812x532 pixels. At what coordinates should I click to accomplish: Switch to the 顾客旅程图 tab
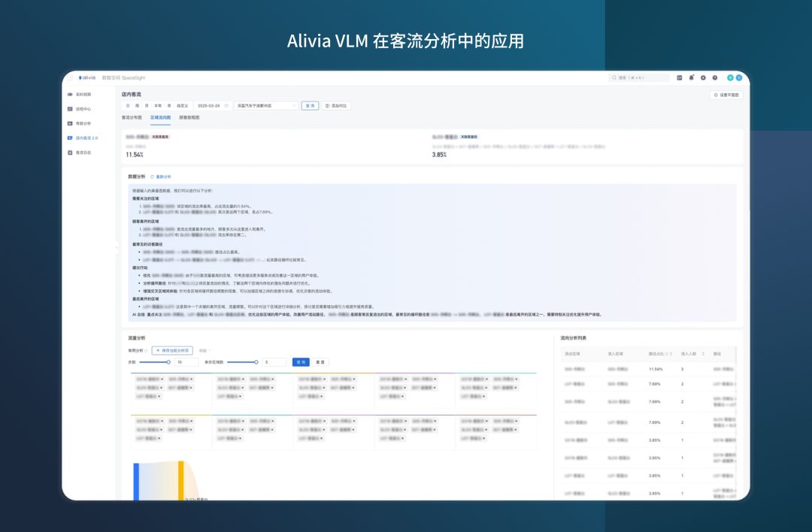click(x=189, y=116)
